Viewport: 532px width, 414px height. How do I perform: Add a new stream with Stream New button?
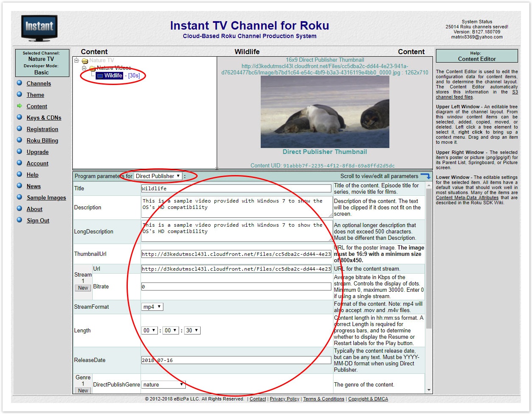pyautogui.click(x=83, y=288)
